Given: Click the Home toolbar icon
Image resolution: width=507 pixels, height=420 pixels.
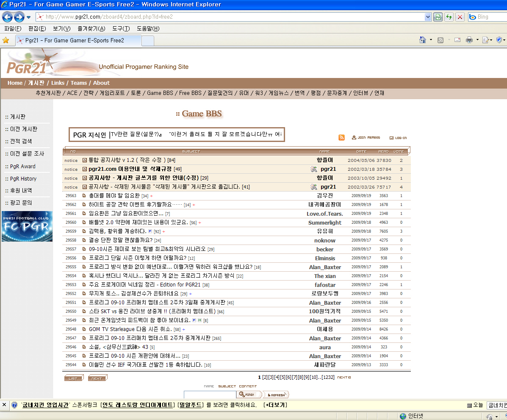Looking at the screenshot, I should coord(422,40).
